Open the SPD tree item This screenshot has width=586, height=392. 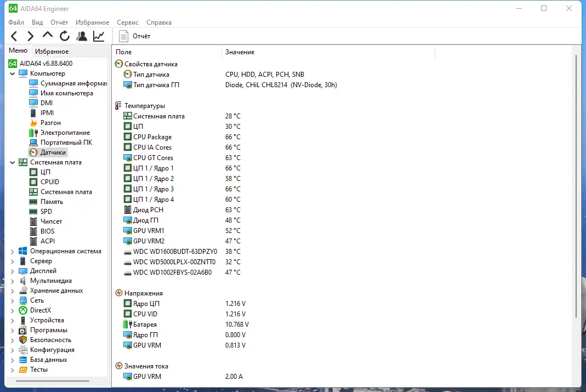pos(41,212)
